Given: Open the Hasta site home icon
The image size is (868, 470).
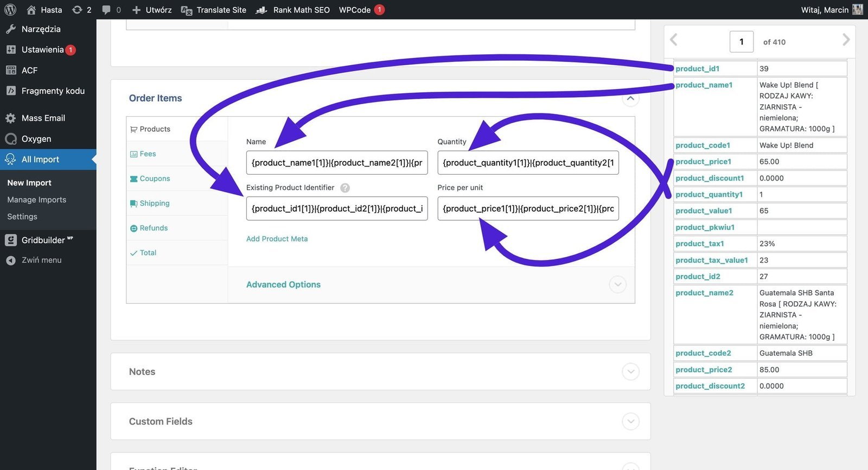Looking at the screenshot, I should [31, 10].
